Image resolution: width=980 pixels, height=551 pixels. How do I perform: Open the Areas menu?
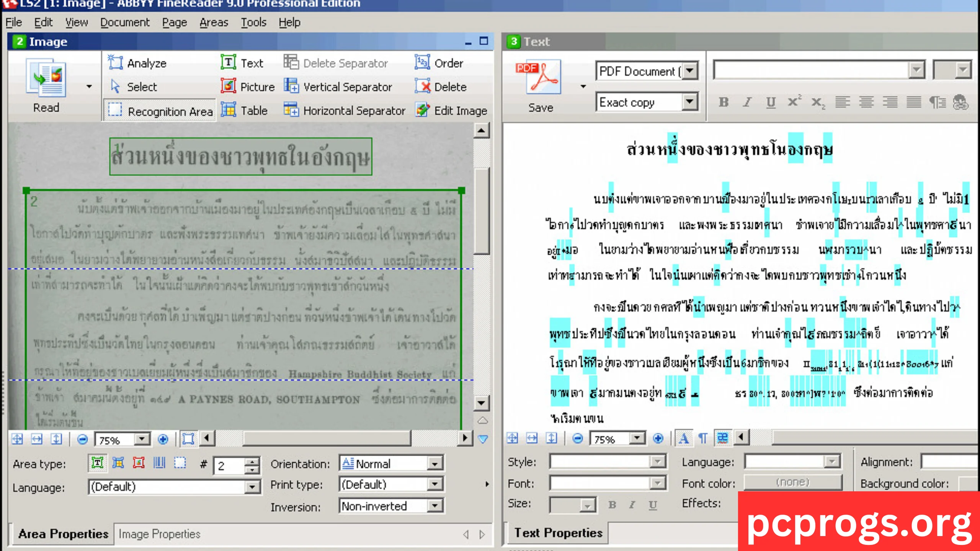pyautogui.click(x=214, y=22)
